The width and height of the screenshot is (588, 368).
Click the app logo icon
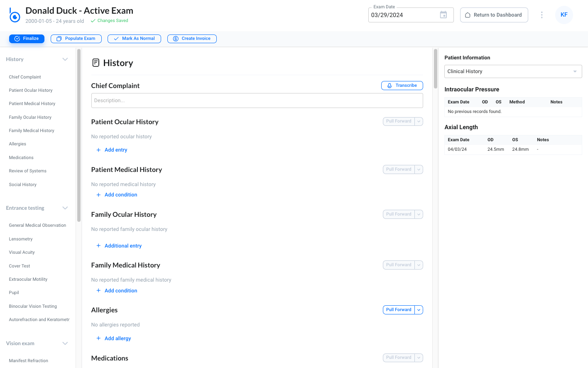click(15, 15)
